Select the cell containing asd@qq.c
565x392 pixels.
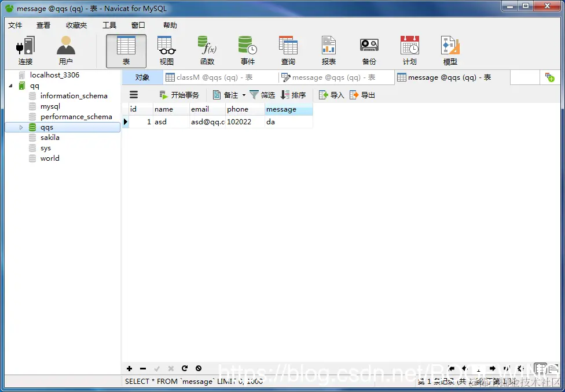coord(208,121)
